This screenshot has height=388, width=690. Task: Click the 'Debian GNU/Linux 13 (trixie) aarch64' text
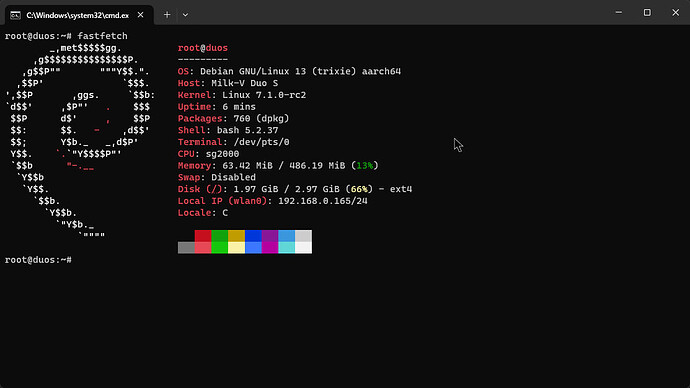click(x=301, y=71)
